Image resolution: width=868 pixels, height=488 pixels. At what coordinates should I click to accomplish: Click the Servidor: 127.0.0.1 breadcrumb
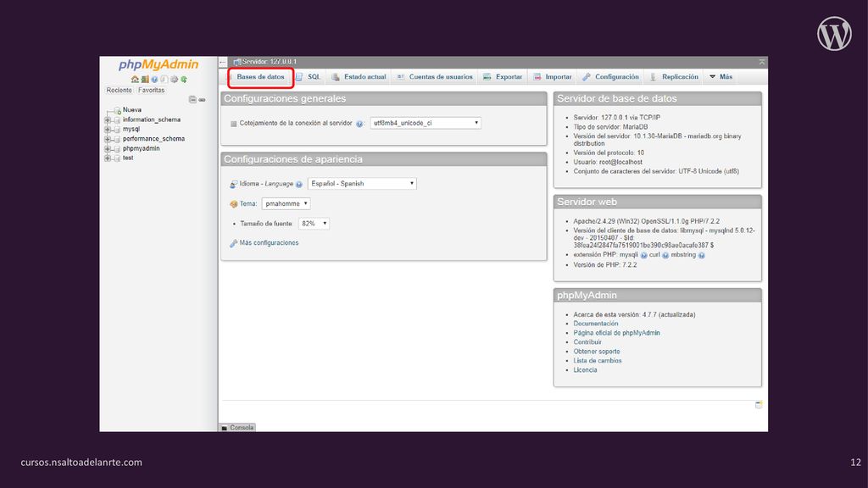[x=269, y=62]
